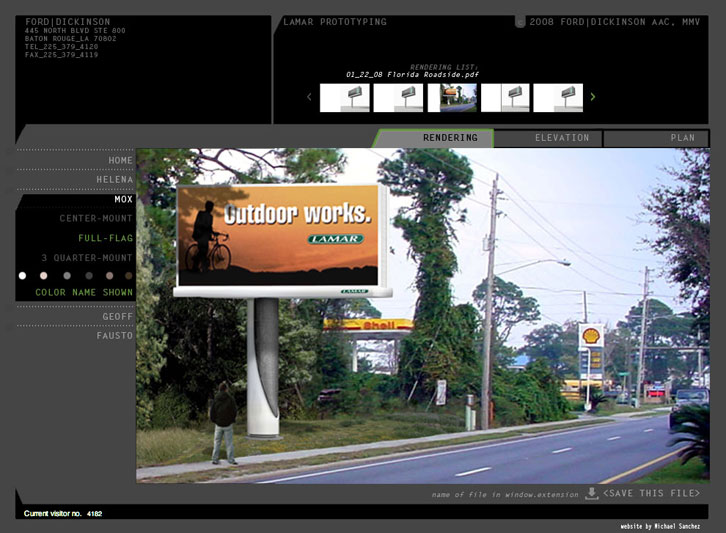
Task: Click the FAX_225_379_4119 line
Action: (62, 55)
